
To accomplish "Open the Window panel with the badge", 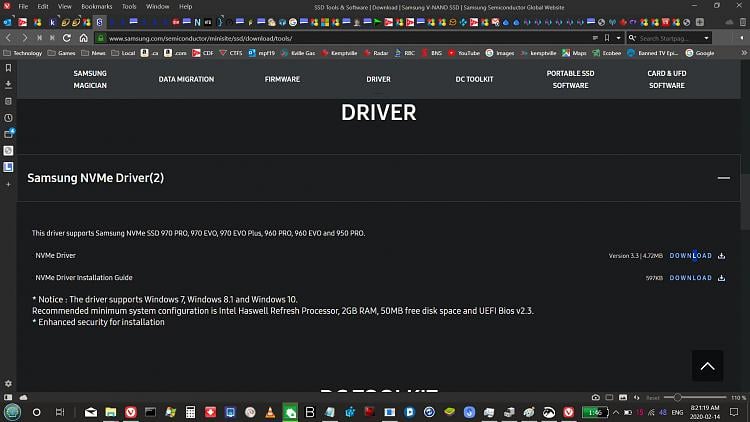I will 8,134.
